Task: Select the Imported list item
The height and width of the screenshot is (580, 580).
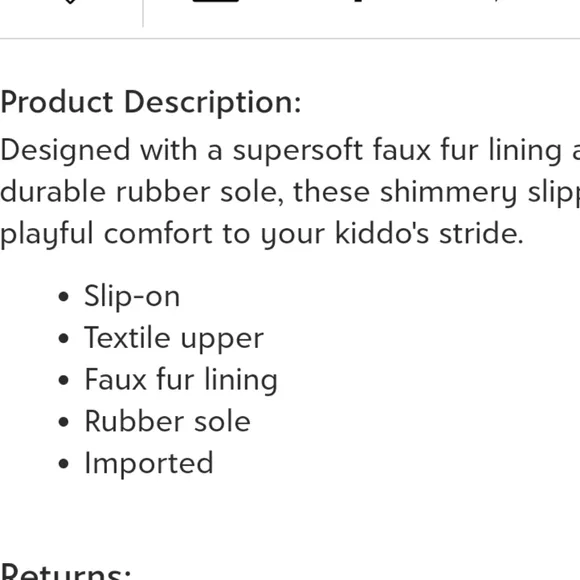Action: click(149, 463)
